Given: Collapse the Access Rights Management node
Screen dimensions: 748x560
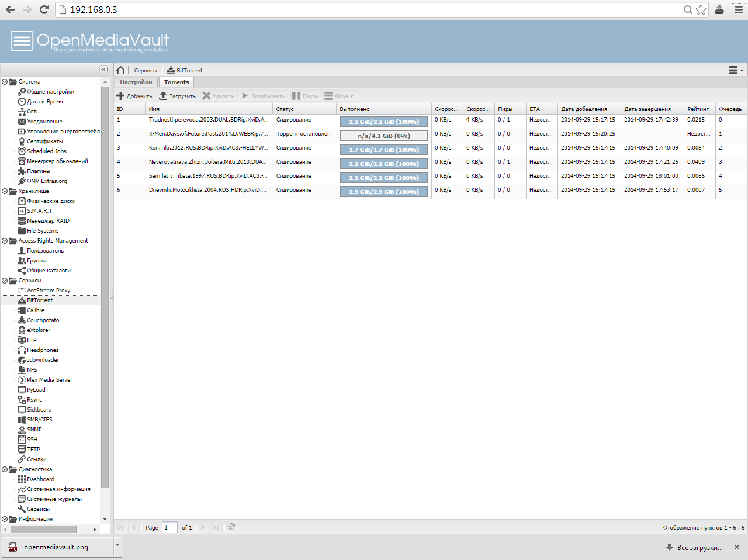Looking at the screenshot, I should (x=5, y=241).
